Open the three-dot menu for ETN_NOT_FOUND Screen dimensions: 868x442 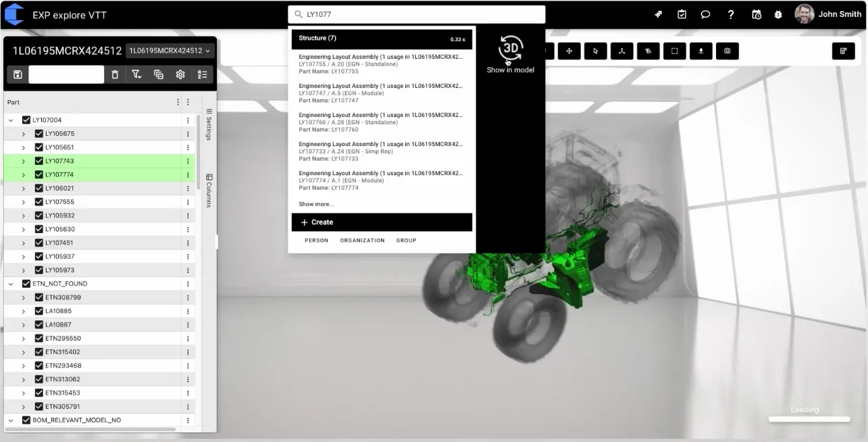pos(188,284)
